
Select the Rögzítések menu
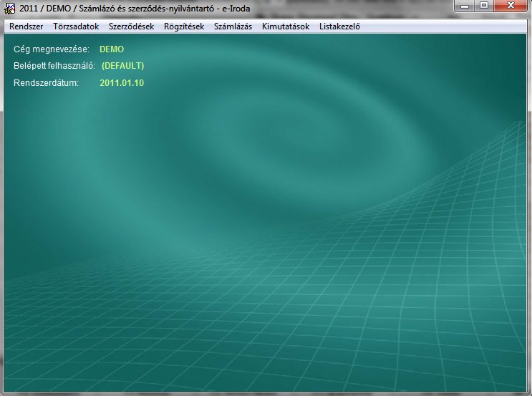[x=184, y=26]
